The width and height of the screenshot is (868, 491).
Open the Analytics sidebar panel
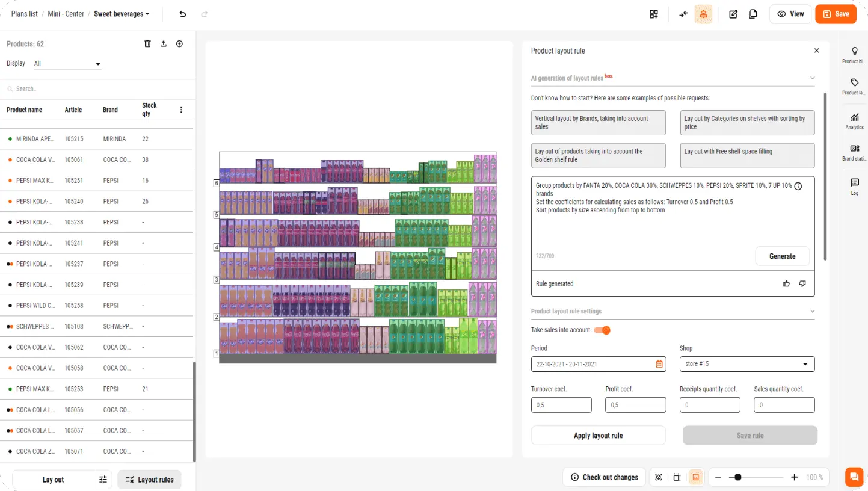click(x=854, y=120)
